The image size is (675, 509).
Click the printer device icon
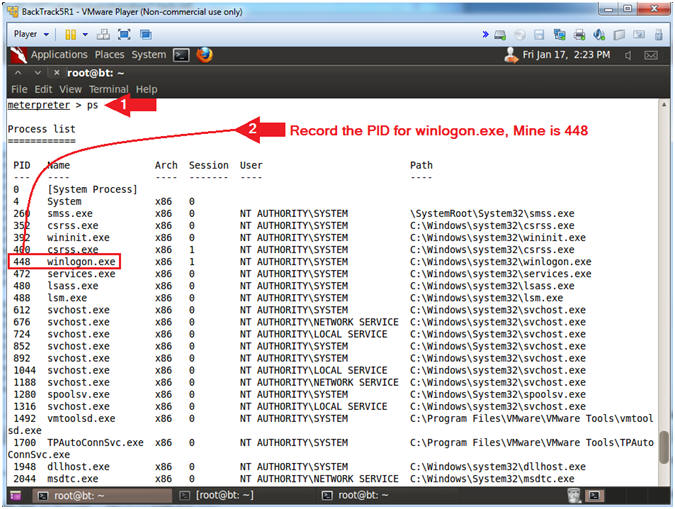[579, 34]
